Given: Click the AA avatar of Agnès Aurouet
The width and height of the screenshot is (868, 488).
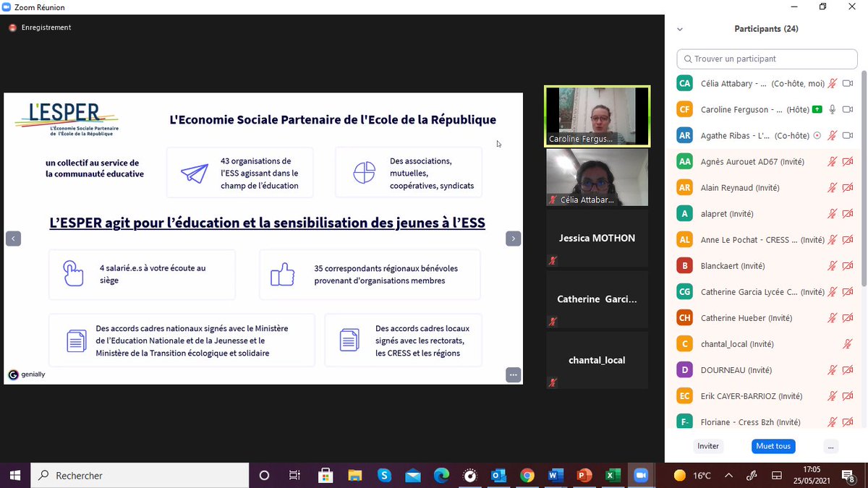Looking at the screenshot, I should 685,161.
